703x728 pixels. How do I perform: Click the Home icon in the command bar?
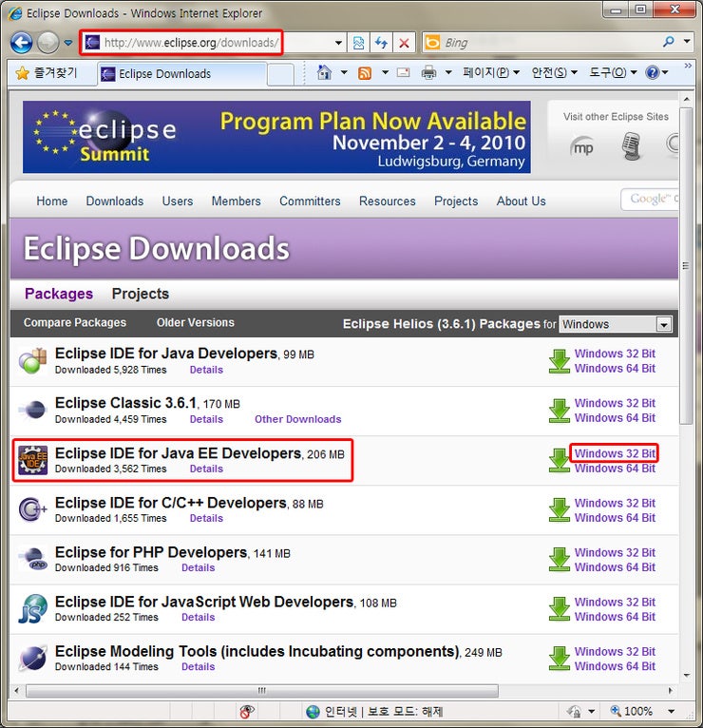(x=325, y=73)
